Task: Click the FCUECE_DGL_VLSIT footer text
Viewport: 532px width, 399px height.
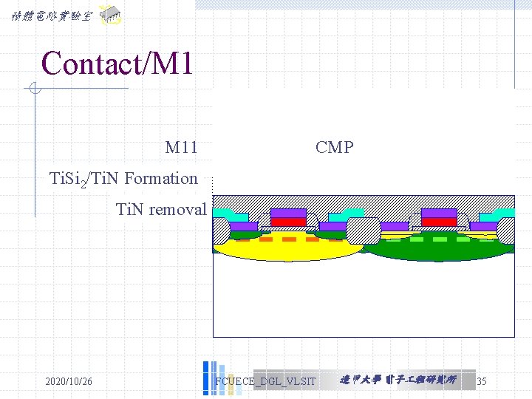Action: click(x=266, y=381)
